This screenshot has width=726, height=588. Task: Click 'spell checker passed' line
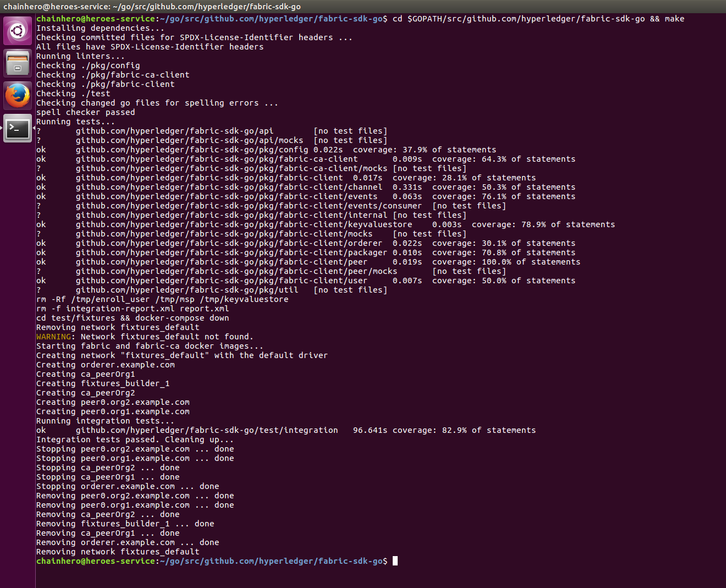point(85,112)
